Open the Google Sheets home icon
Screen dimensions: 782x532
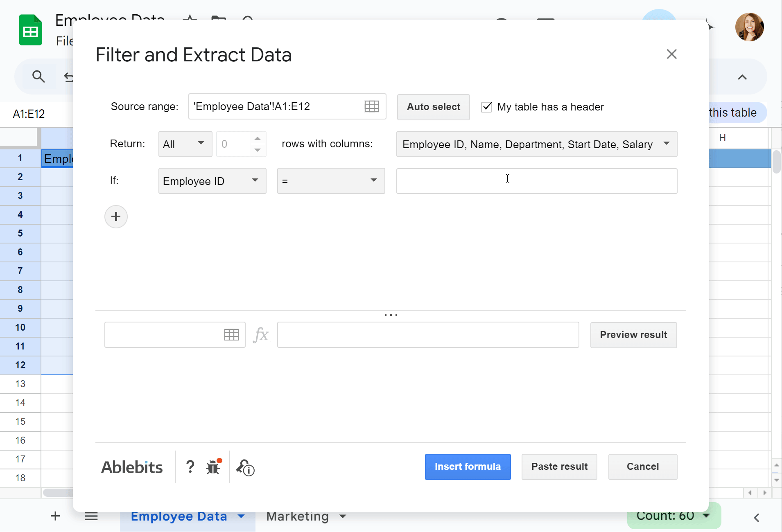[x=30, y=30]
